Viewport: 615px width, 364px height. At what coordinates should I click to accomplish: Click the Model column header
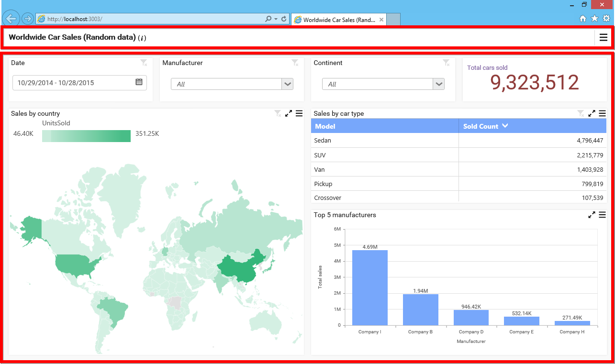(385, 126)
